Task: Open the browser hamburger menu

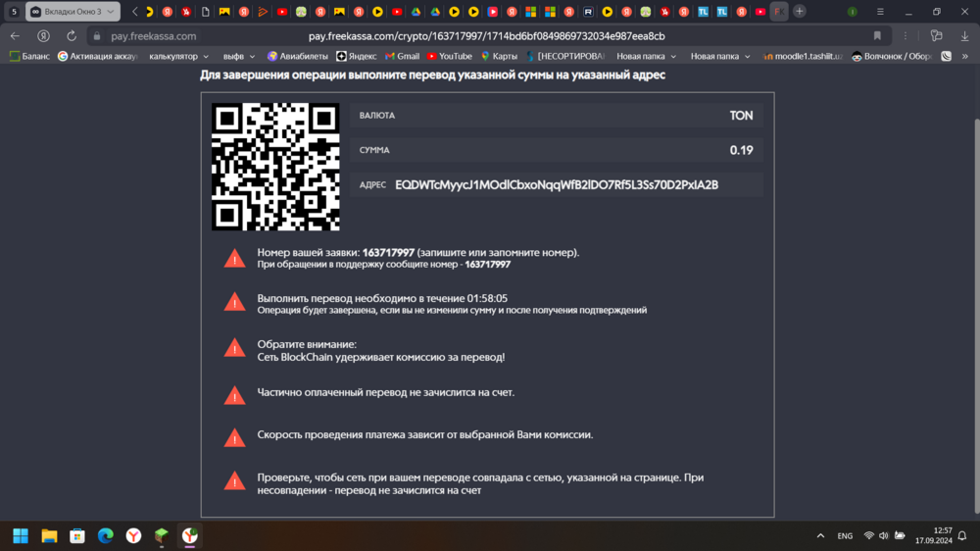Action: click(x=880, y=12)
